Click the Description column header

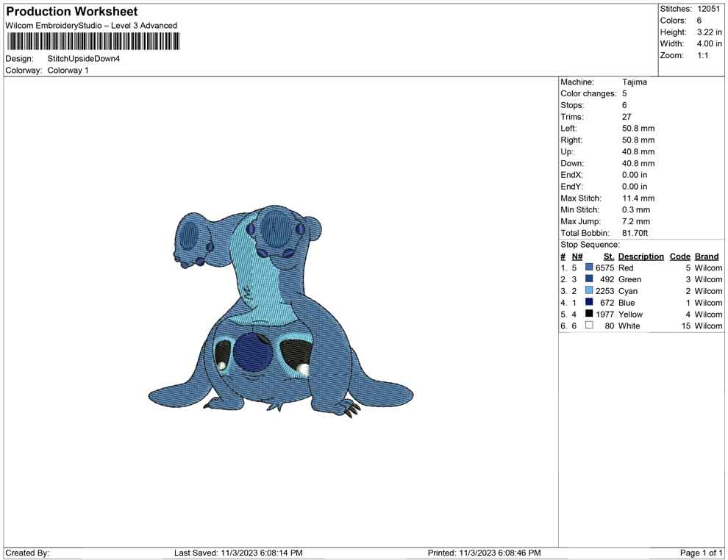(x=640, y=256)
